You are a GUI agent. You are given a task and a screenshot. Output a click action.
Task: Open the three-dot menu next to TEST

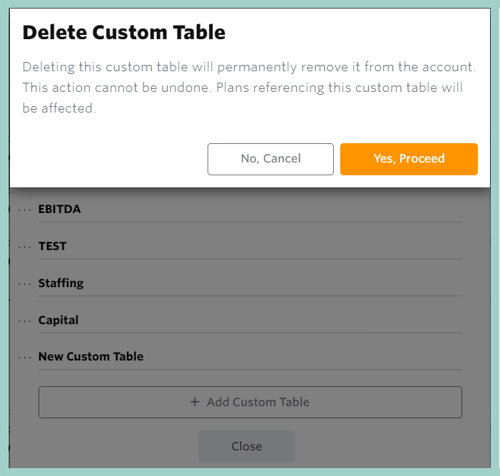coord(25,247)
